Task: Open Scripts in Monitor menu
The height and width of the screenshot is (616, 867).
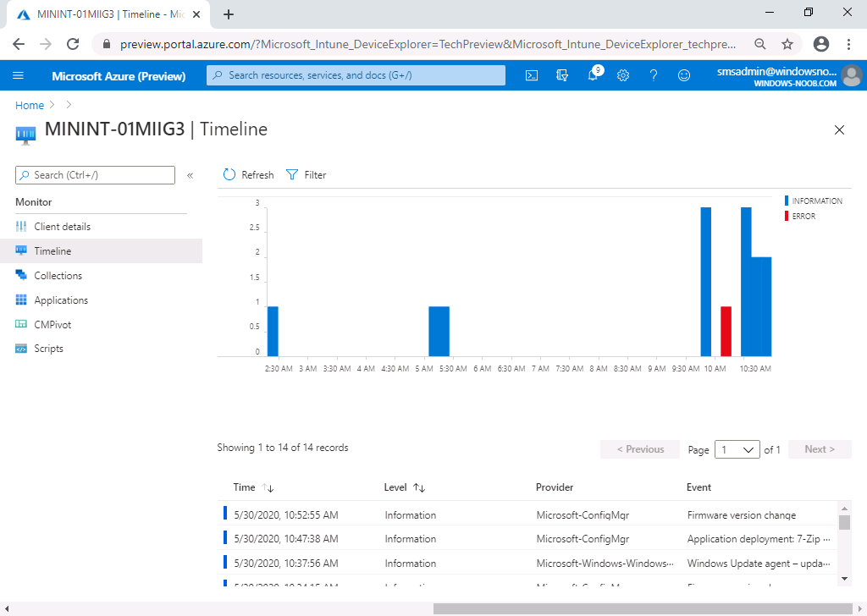Action: [102, 349]
